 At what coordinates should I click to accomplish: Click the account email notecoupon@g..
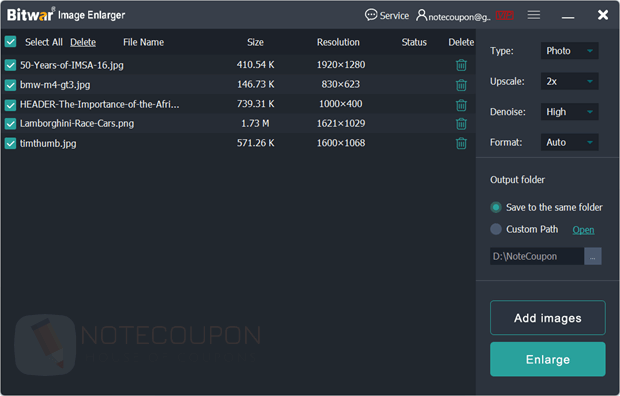coord(459,17)
